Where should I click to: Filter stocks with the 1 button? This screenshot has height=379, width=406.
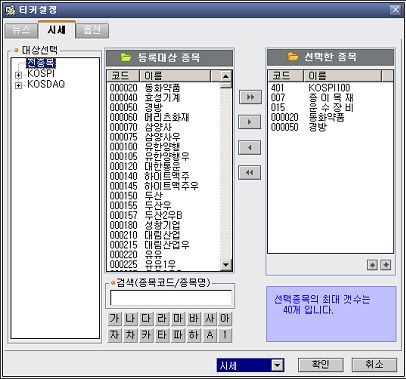coord(225,335)
